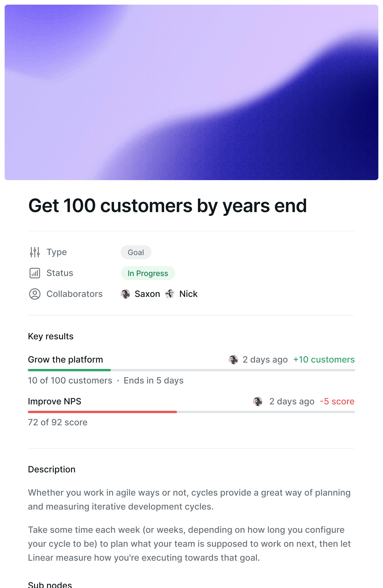The height and width of the screenshot is (588, 383).
Task: Open the Grow the platform key result
Action: (x=65, y=360)
